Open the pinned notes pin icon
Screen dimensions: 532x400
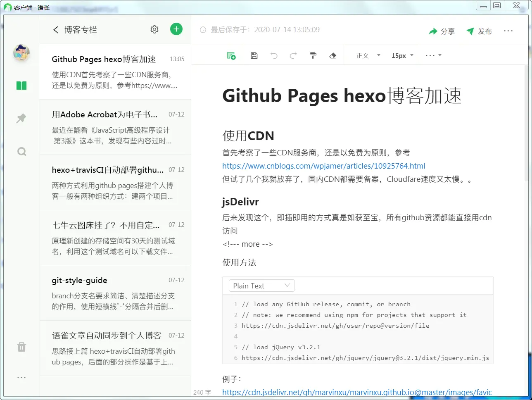click(21, 119)
